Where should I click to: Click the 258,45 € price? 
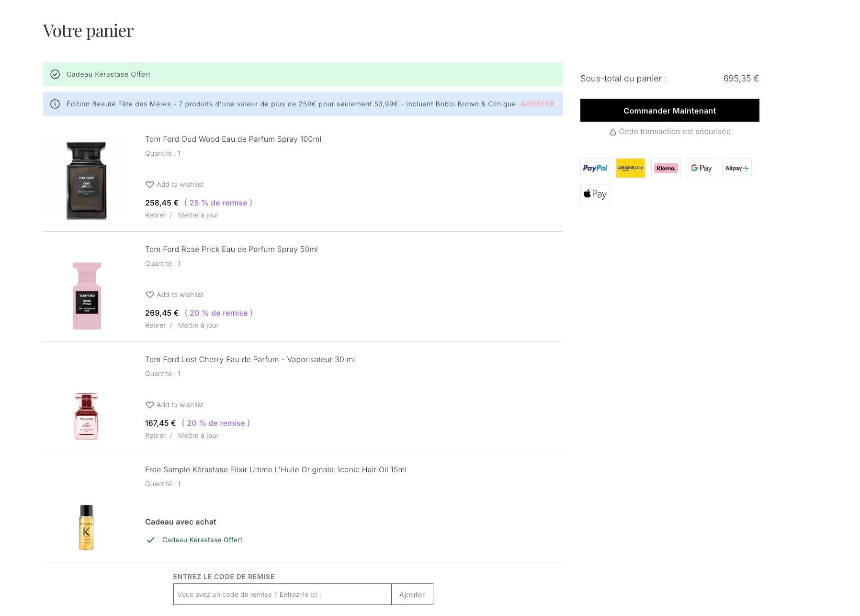[162, 203]
